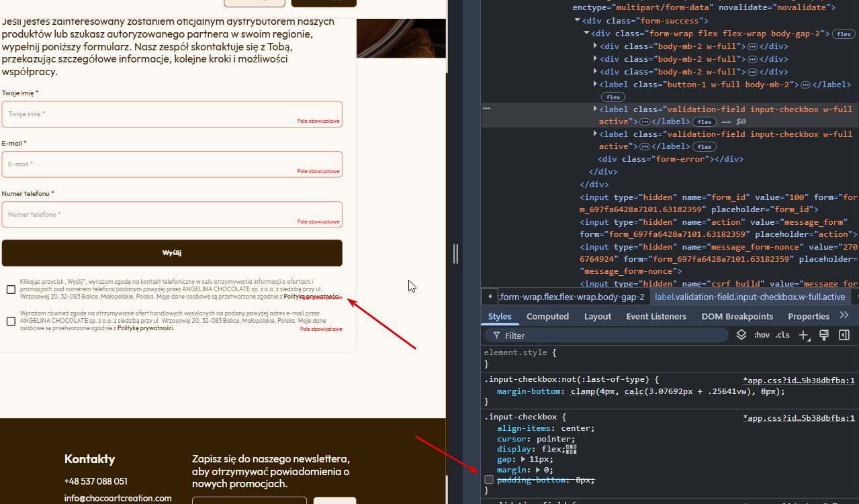This screenshot has height=504, width=859.
Task: Click the .input-checkbox:not(:last-of-type) selector
Action: 567,380
